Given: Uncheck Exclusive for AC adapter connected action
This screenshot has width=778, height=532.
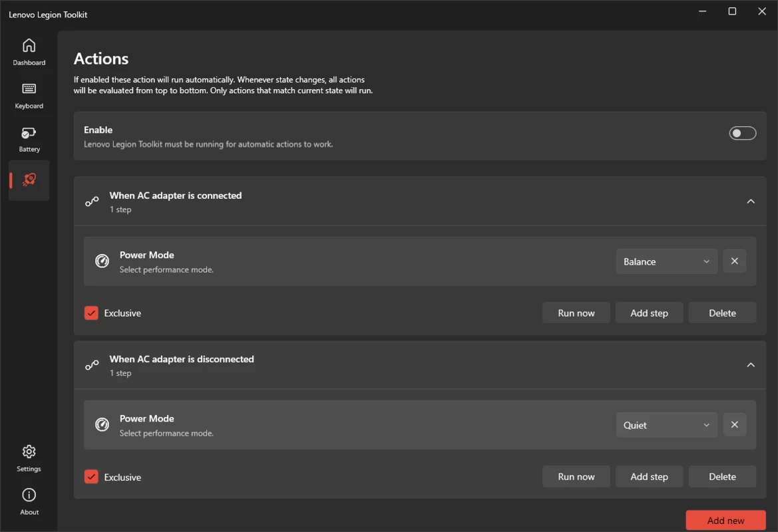Looking at the screenshot, I should click(x=91, y=313).
